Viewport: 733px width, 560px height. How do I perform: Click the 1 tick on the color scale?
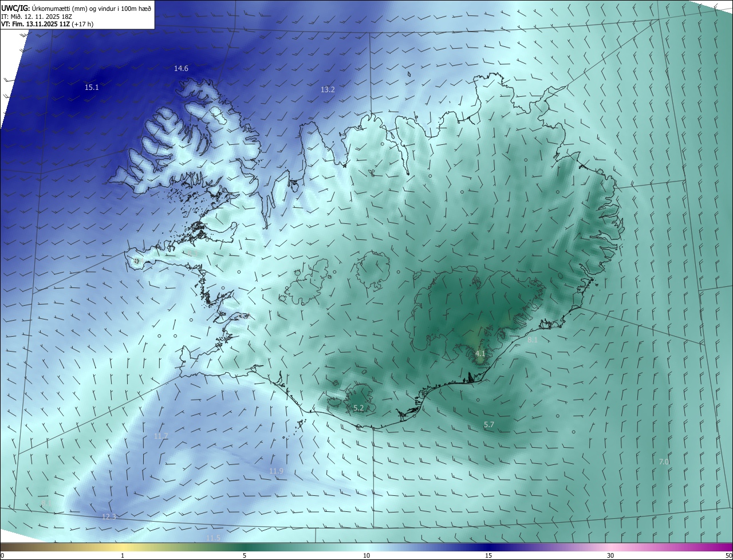pos(123,555)
